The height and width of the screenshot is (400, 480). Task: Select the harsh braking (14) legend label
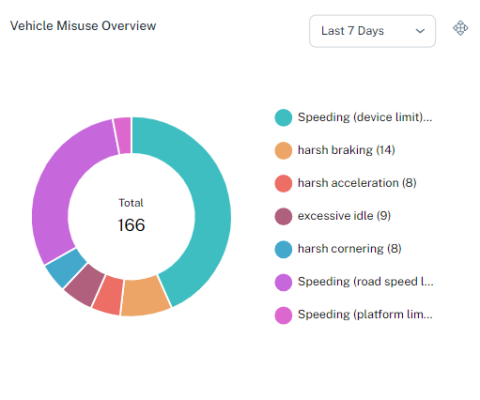[346, 150]
